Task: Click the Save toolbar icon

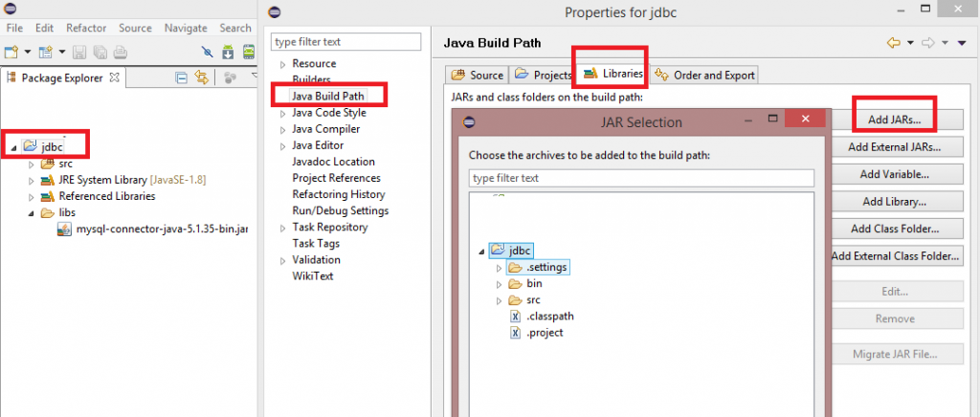Action: pos(78,52)
